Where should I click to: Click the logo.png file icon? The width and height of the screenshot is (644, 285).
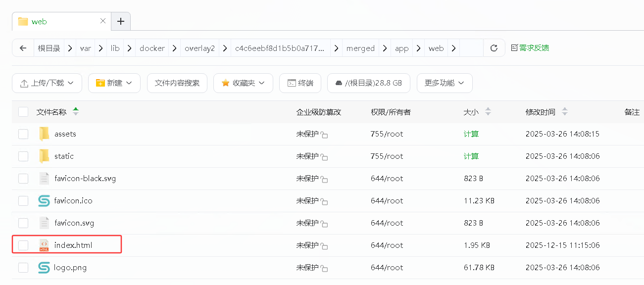44,268
